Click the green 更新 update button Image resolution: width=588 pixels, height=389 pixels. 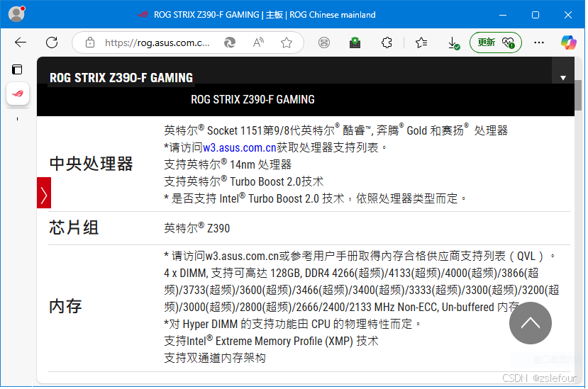(x=495, y=43)
